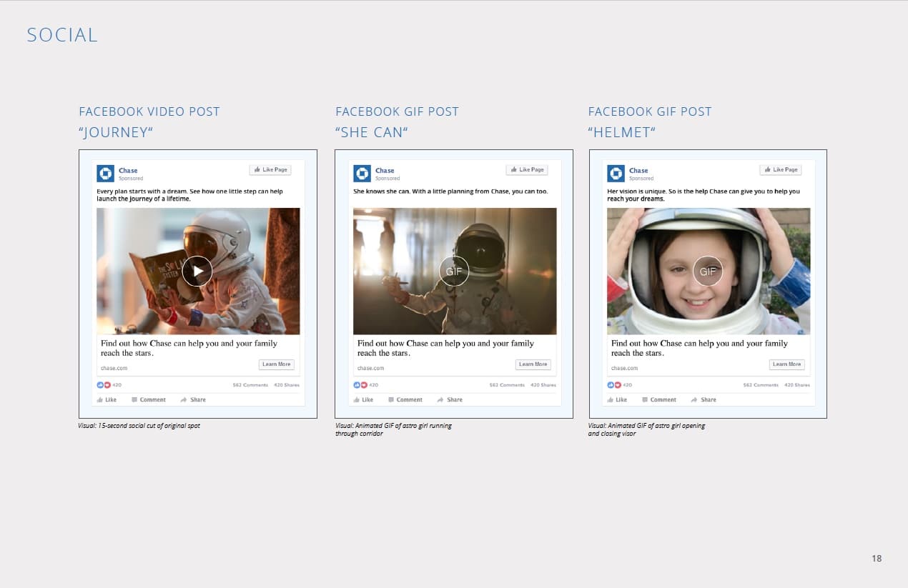Click the GIF badge on the Helmet post
The height and width of the screenshot is (588, 908).
pyautogui.click(x=708, y=271)
